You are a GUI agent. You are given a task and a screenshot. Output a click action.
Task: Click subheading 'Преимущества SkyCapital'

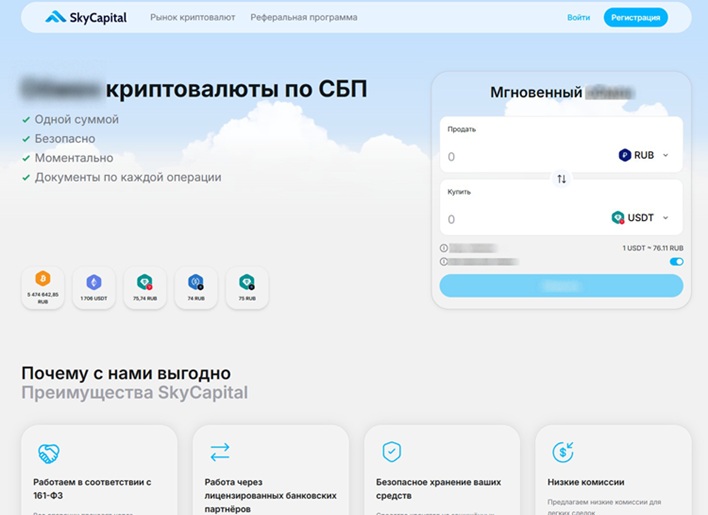[x=135, y=393]
